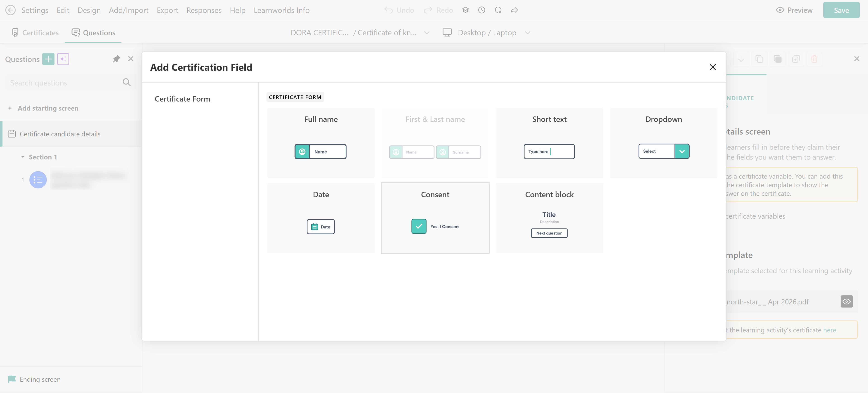The image size is (868, 393).
Task: Switch to the Certificates tab
Action: coord(35,33)
